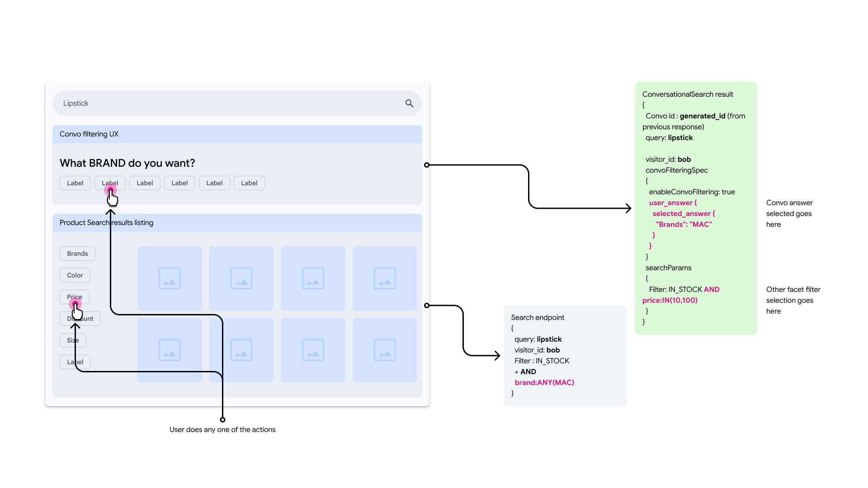Select the last product tile in the top row
Viewport: 868px width, 488px height.
point(385,278)
